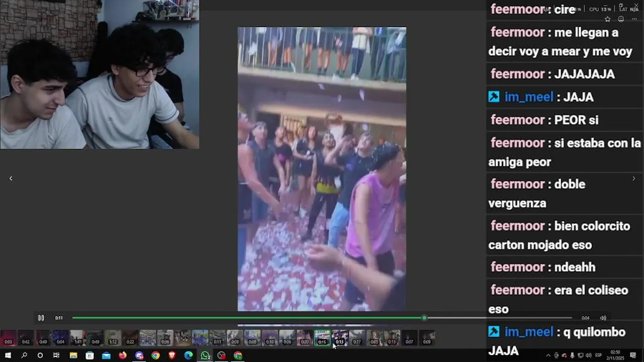Open the 0:20 clip thumbnail
This screenshot has width=644, height=362.
(x=304, y=338)
